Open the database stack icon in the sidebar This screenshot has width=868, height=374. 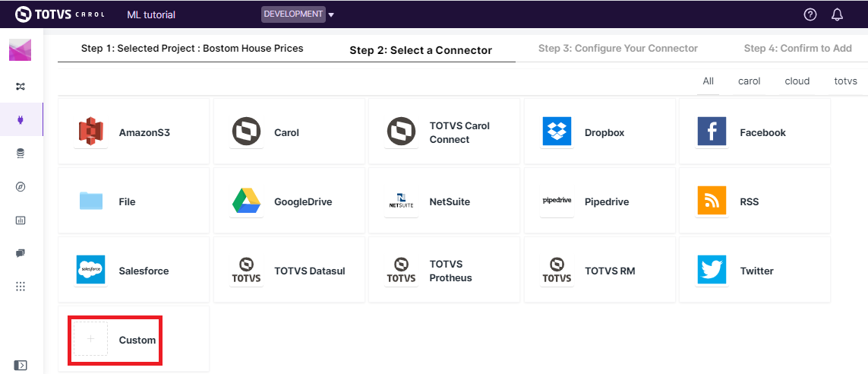pyautogui.click(x=21, y=154)
